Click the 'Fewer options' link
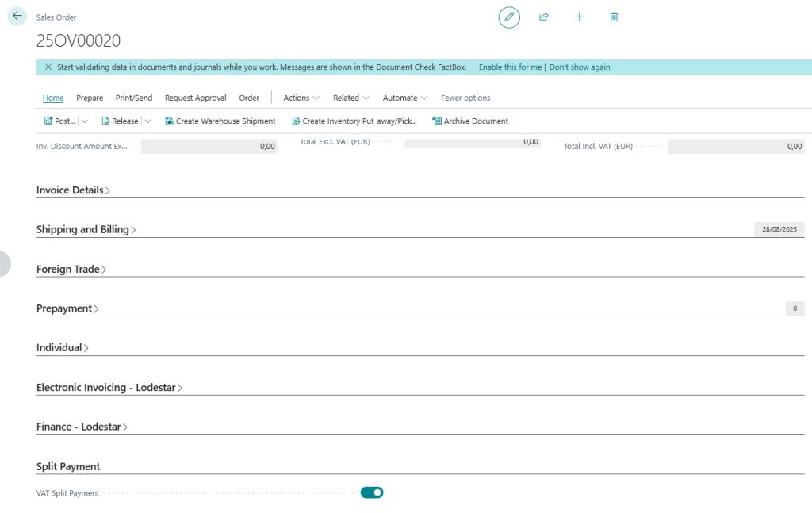812x513 pixels. [465, 98]
